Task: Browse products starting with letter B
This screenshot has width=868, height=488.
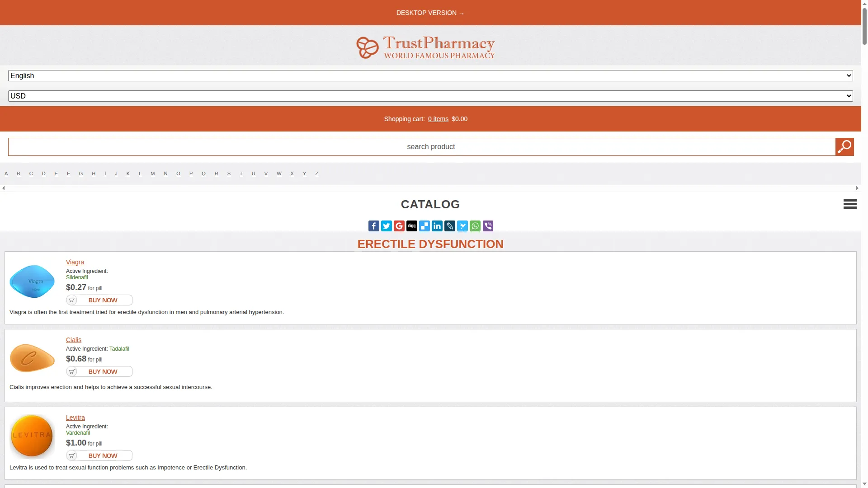Action: click(19, 174)
